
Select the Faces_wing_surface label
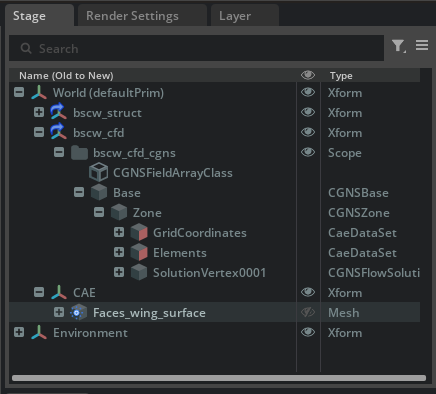149,313
